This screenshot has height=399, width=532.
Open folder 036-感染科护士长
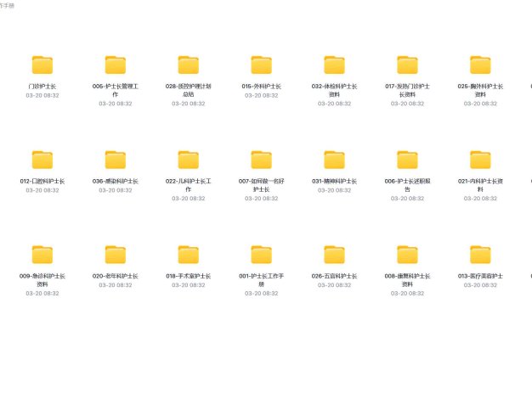click(116, 160)
